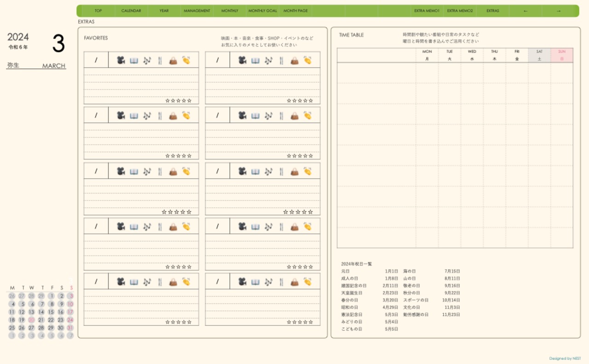Switch to the MONTHLY GOAL tab
This screenshot has height=364, width=589.
(x=263, y=11)
